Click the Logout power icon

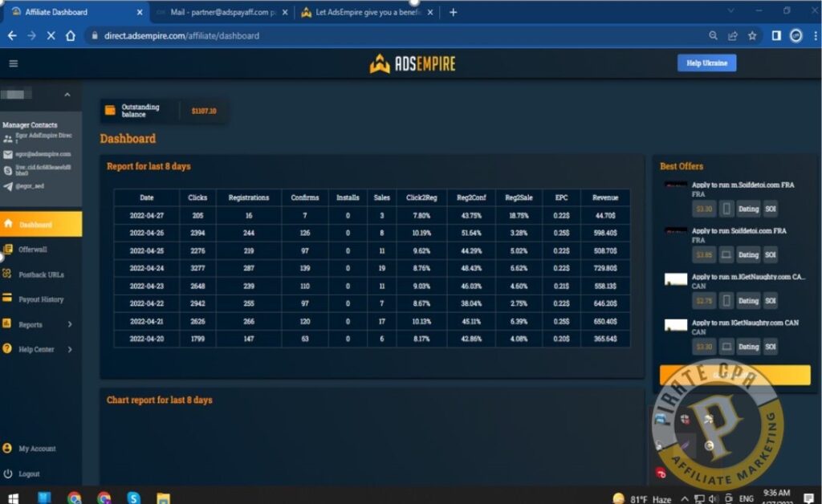coord(8,474)
